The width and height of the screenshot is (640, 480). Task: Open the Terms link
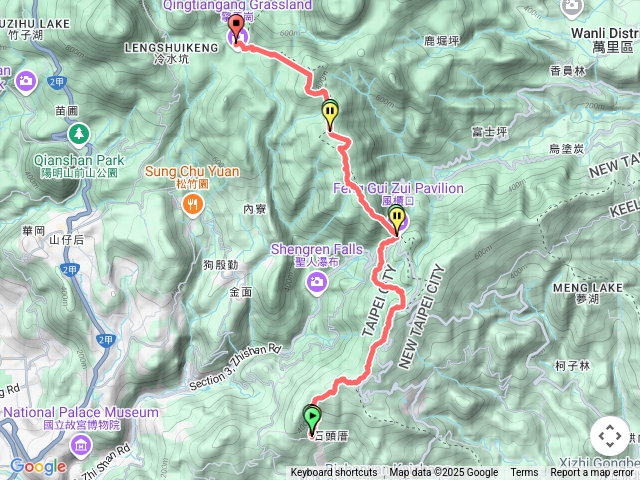(524, 473)
